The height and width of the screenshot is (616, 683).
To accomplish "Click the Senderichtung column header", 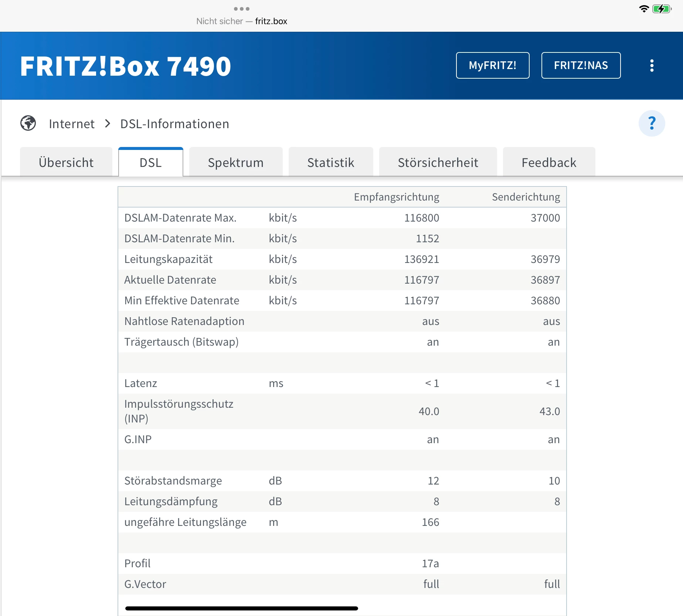I will [x=526, y=197].
